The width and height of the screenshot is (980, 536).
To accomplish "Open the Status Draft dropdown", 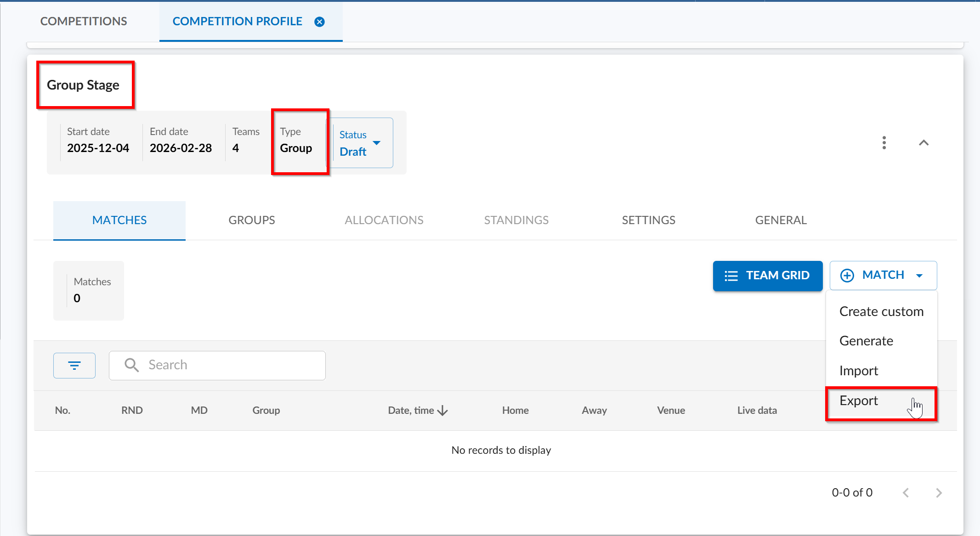I will click(362, 143).
